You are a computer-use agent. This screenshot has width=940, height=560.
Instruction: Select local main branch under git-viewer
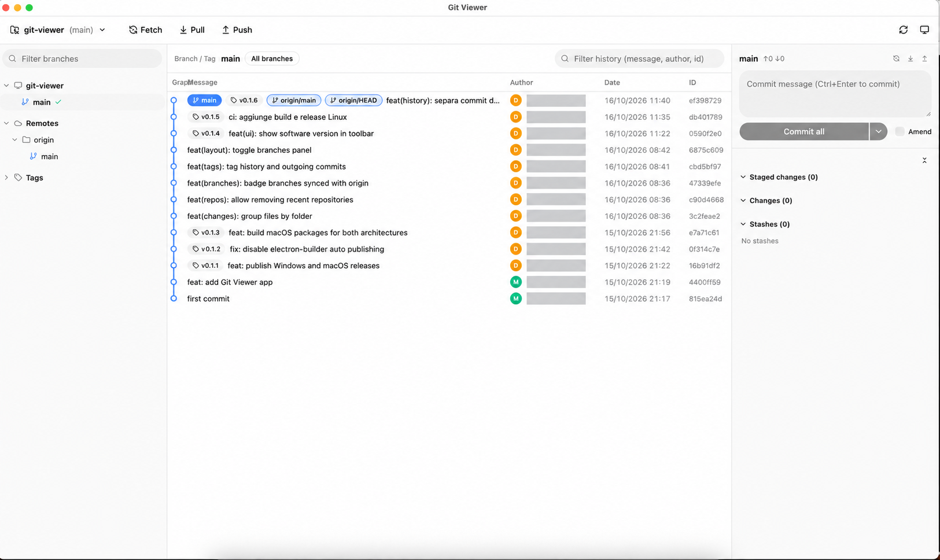(83, 102)
